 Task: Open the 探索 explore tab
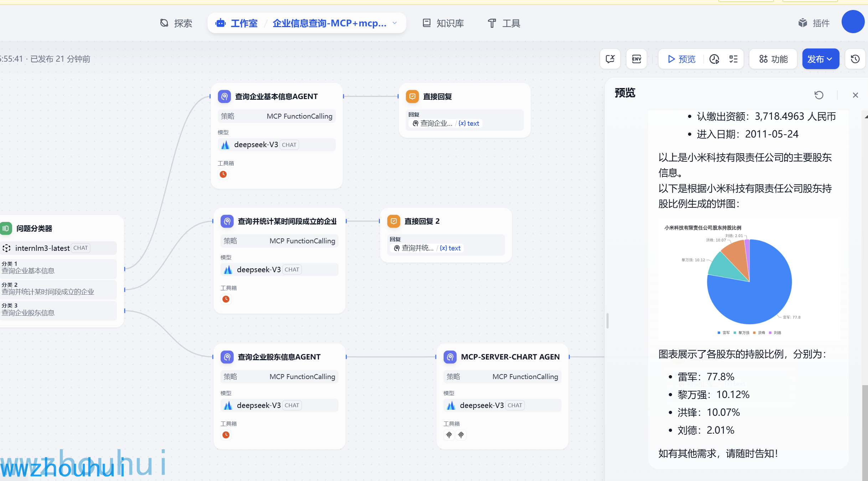click(x=176, y=23)
